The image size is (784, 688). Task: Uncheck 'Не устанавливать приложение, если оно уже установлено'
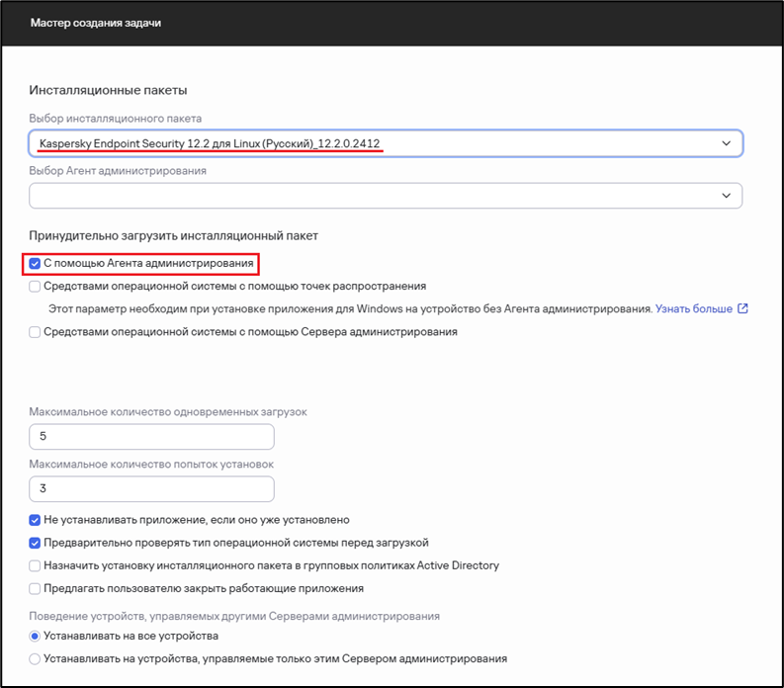tap(35, 521)
